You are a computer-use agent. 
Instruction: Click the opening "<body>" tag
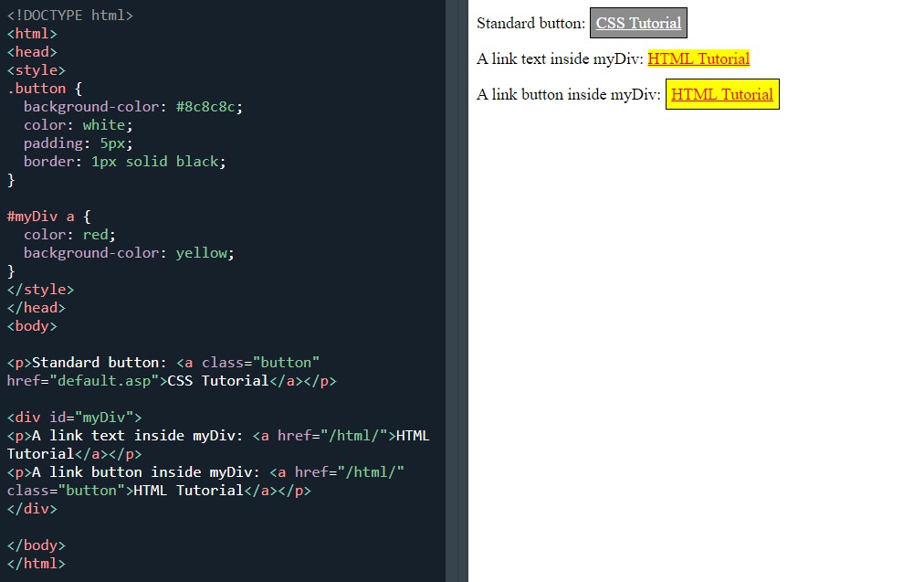[x=32, y=326]
